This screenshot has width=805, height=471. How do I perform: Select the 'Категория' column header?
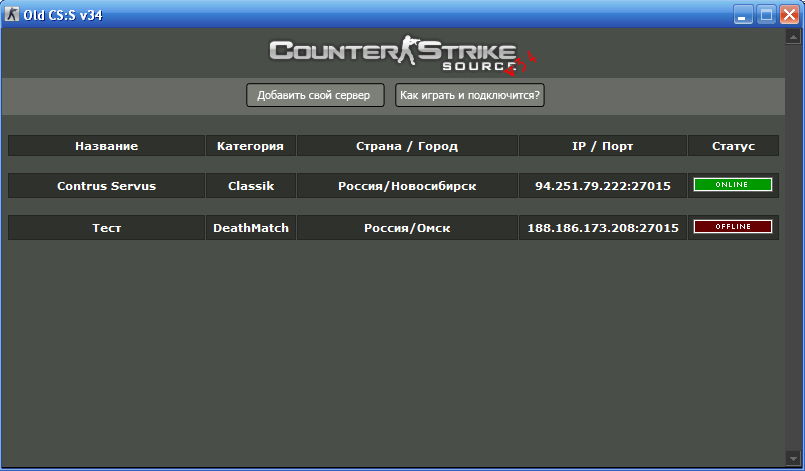click(x=251, y=146)
